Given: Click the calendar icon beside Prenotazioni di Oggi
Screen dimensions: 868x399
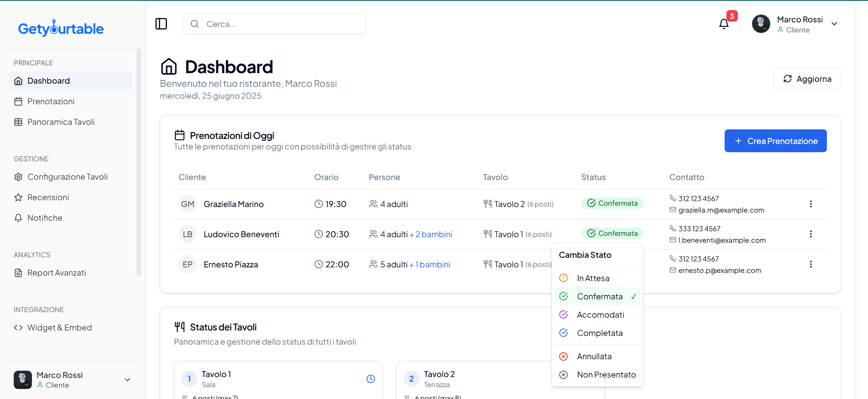Looking at the screenshot, I should tap(179, 135).
